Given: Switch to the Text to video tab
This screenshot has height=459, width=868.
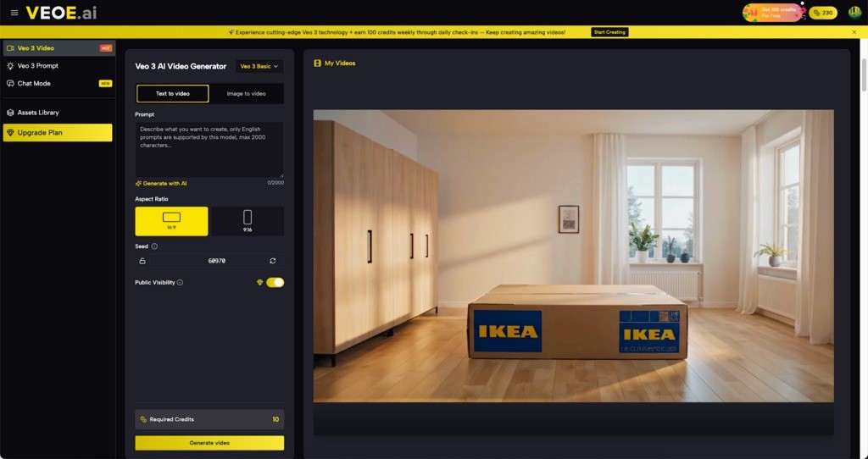Looking at the screenshot, I should 173,93.
